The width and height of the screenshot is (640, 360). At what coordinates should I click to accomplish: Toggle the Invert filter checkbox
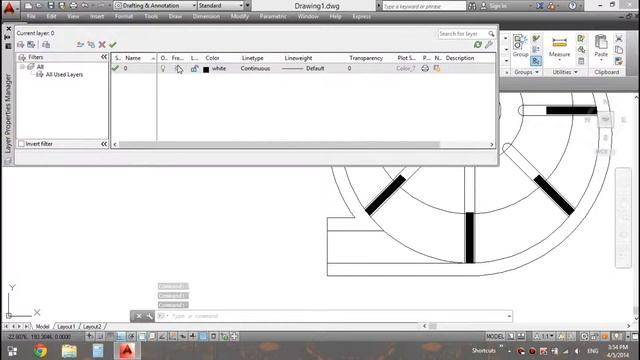(21, 144)
